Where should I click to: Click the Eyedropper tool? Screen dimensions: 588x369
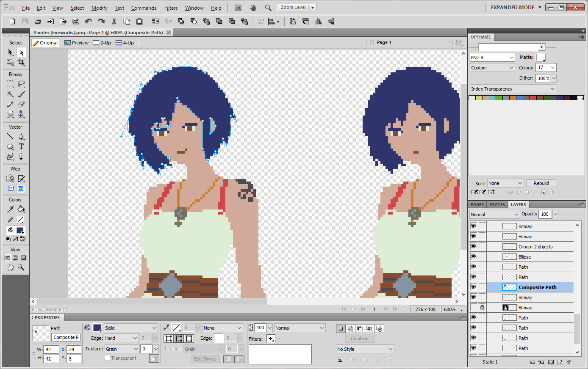10,209
